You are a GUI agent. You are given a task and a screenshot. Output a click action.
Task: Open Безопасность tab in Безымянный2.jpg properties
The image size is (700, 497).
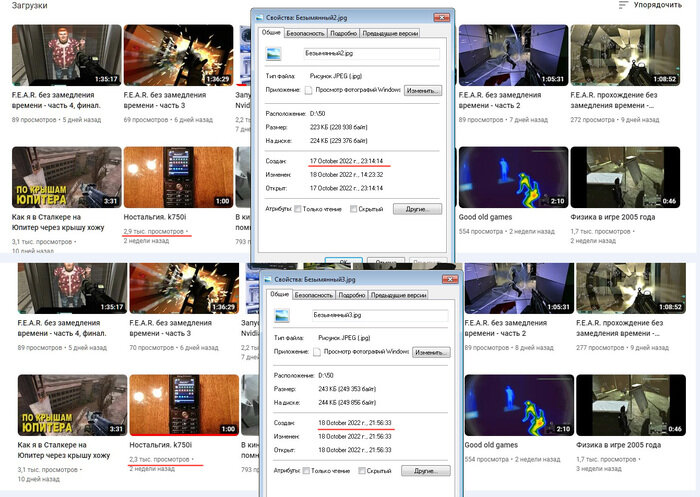(x=305, y=33)
